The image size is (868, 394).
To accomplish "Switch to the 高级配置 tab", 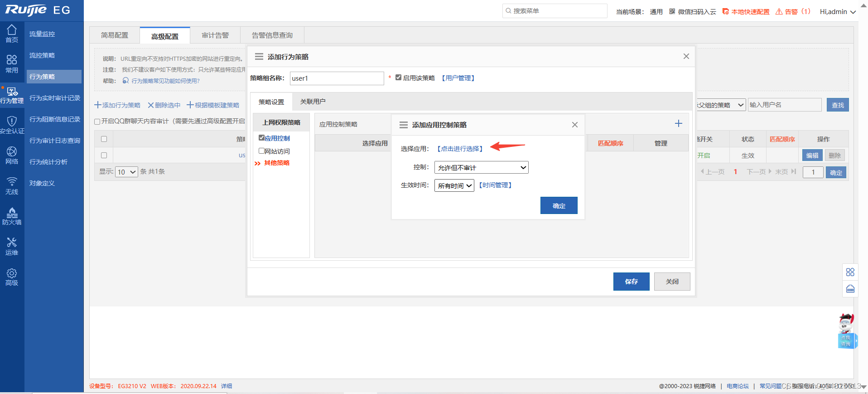I will click(165, 36).
